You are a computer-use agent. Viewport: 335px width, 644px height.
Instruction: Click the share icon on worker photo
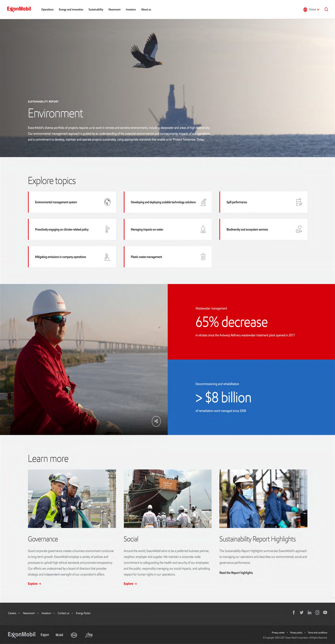coord(156,421)
